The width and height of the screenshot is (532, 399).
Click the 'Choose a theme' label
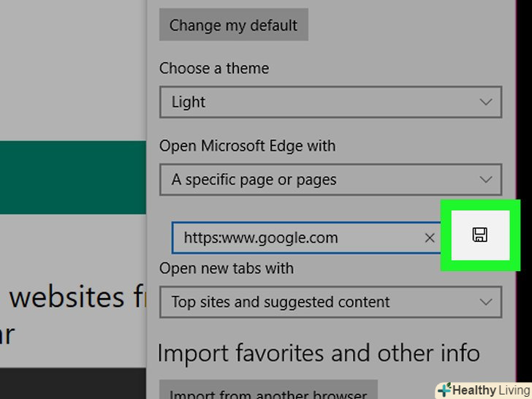[214, 69]
